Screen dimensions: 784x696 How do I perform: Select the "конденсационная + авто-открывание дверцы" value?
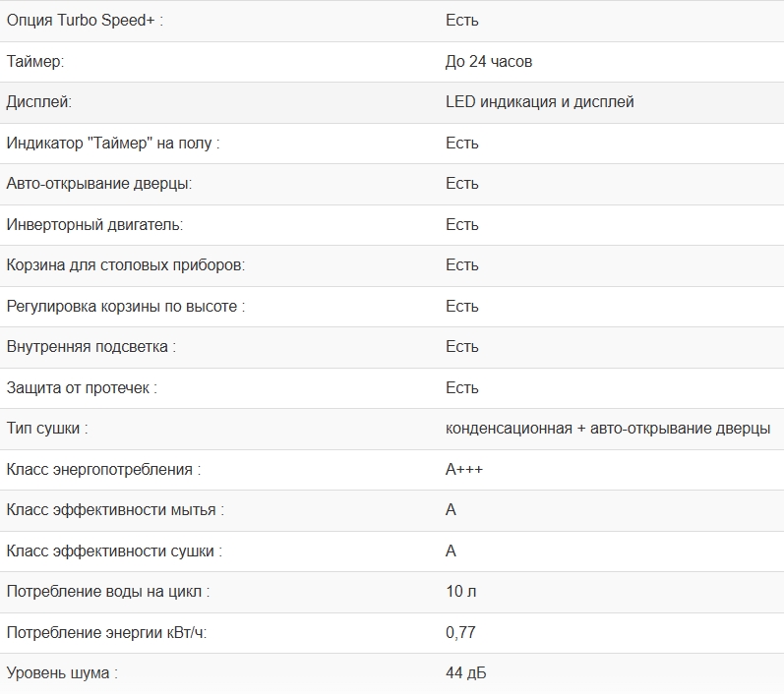(x=608, y=429)
